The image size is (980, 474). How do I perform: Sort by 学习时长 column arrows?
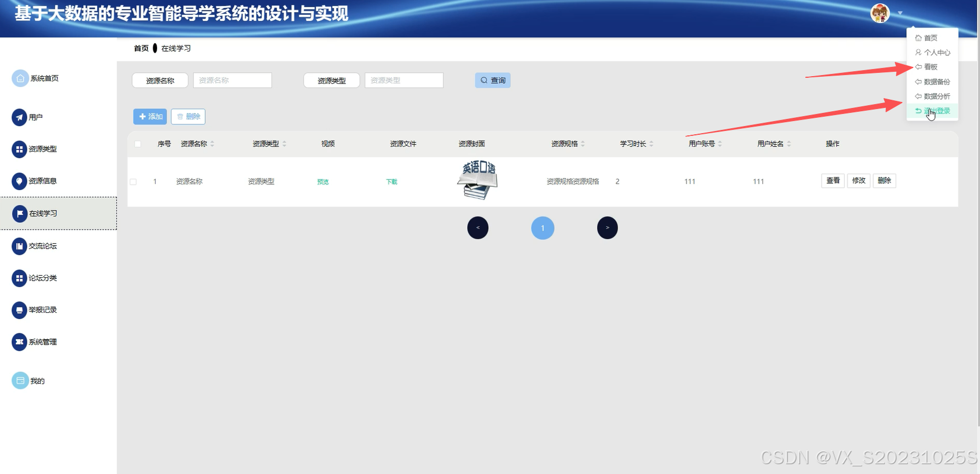tap(651, 144)
